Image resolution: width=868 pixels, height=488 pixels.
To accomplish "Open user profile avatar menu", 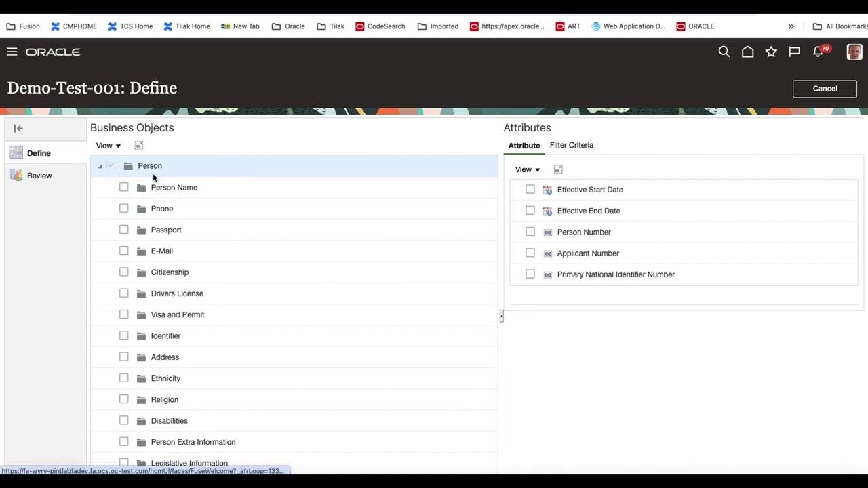I will 854,52.
